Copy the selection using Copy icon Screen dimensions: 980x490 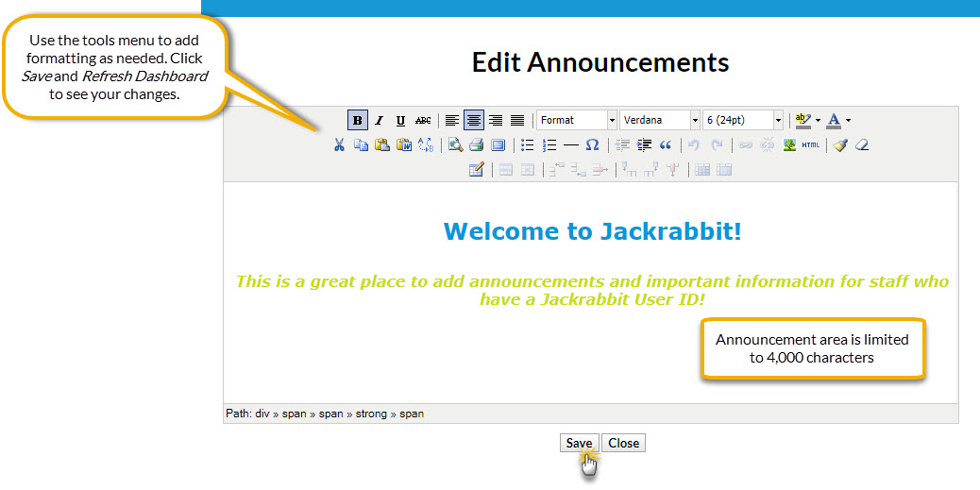[x=361, y=145]
